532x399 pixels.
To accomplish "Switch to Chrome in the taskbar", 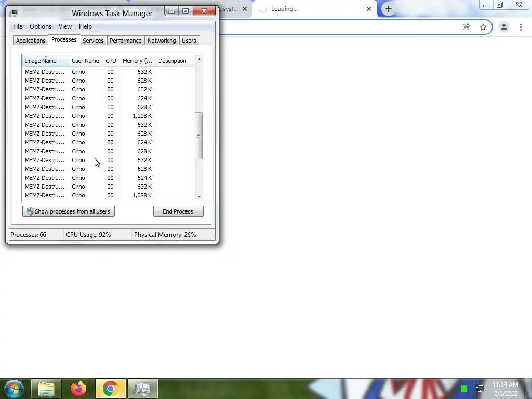I will (110, 389).
